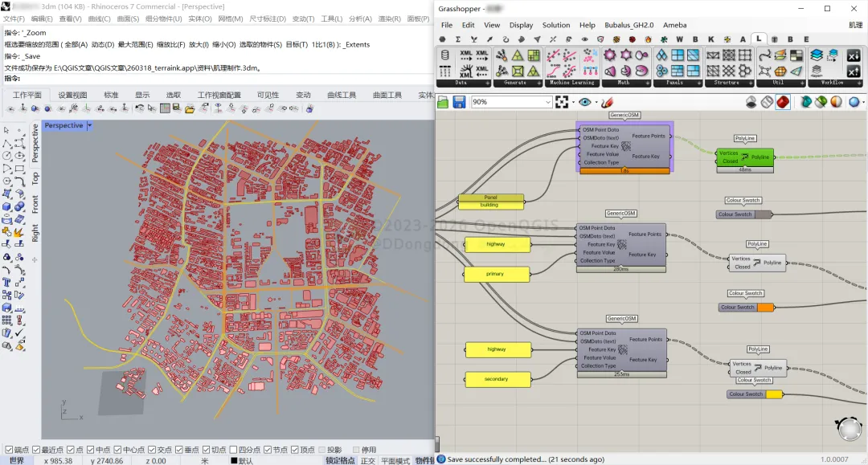This screenshot has height=465, width=868.
Task: Click the Grasshopper open file icon
Action: [x=443, y=102]
